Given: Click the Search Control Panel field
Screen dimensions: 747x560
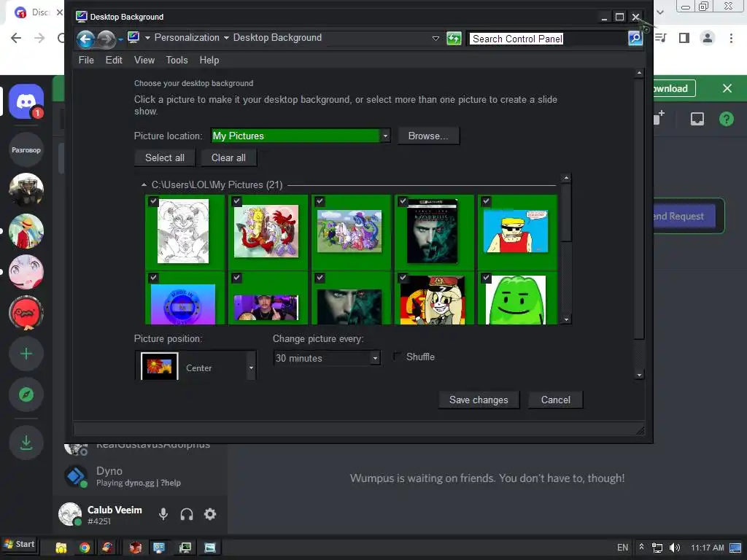Looking at the screenshot, I should [548, 39].
